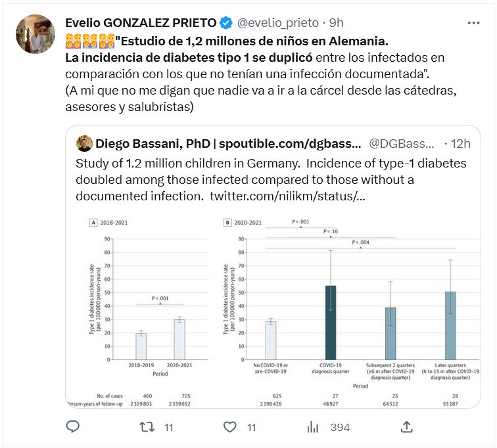Click Diego Bassani's small avatar

[x=84, y=143]
